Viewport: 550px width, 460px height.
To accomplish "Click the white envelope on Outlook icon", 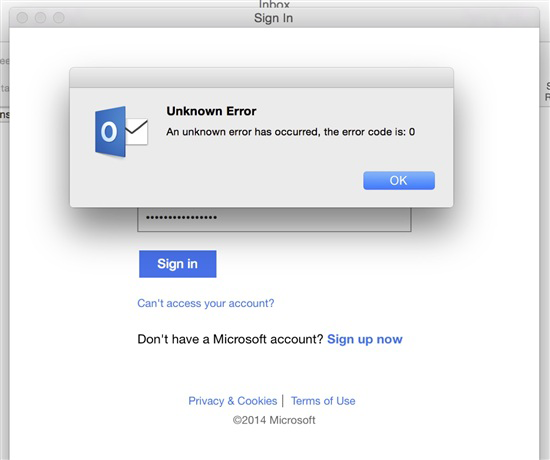I will pos(137,132).
